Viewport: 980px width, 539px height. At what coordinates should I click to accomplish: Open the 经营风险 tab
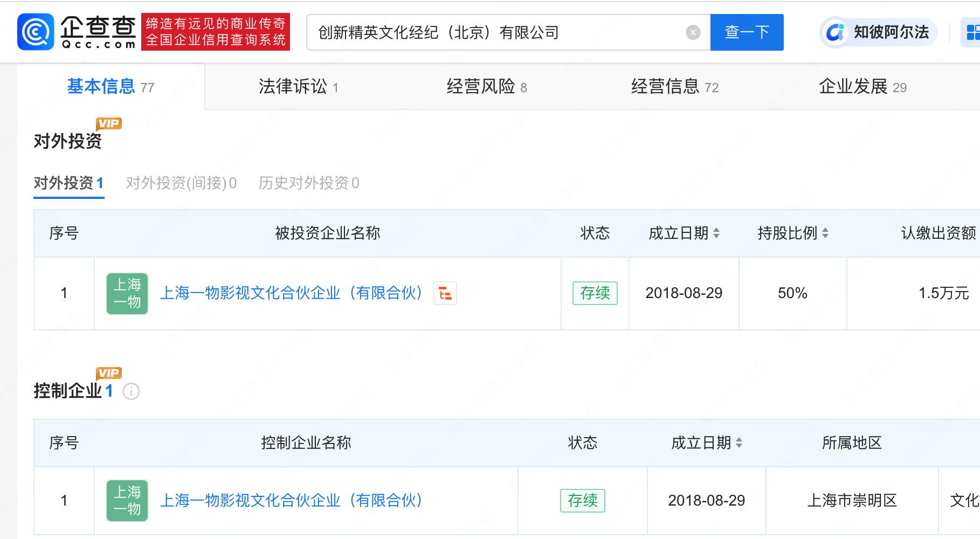click(x=487, y=86)
